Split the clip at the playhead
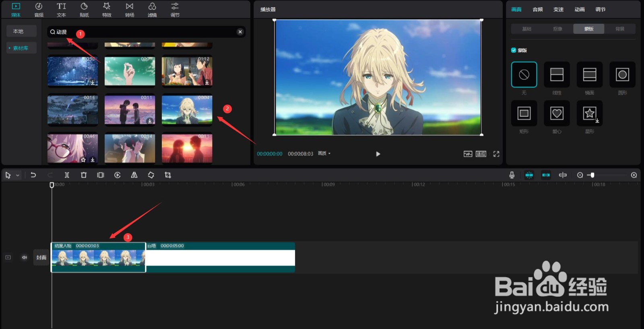Image resolution: width=644 pixels, height=329 pixels. (x=67, y=175)
